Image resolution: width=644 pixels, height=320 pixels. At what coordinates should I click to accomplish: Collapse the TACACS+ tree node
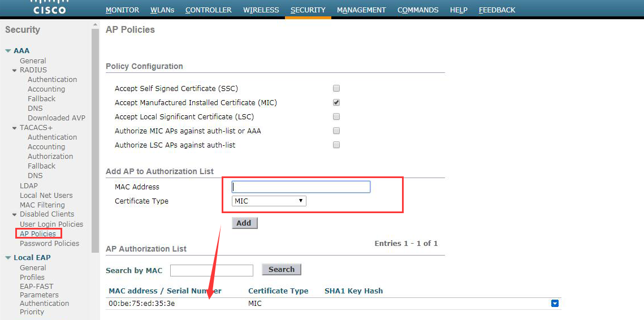pos(15,128)
